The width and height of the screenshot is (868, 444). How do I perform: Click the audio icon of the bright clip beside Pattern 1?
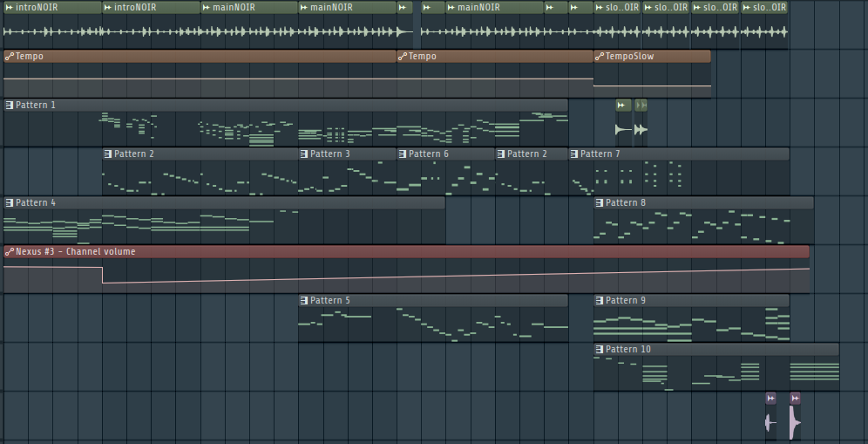click(x=621, y=105)
